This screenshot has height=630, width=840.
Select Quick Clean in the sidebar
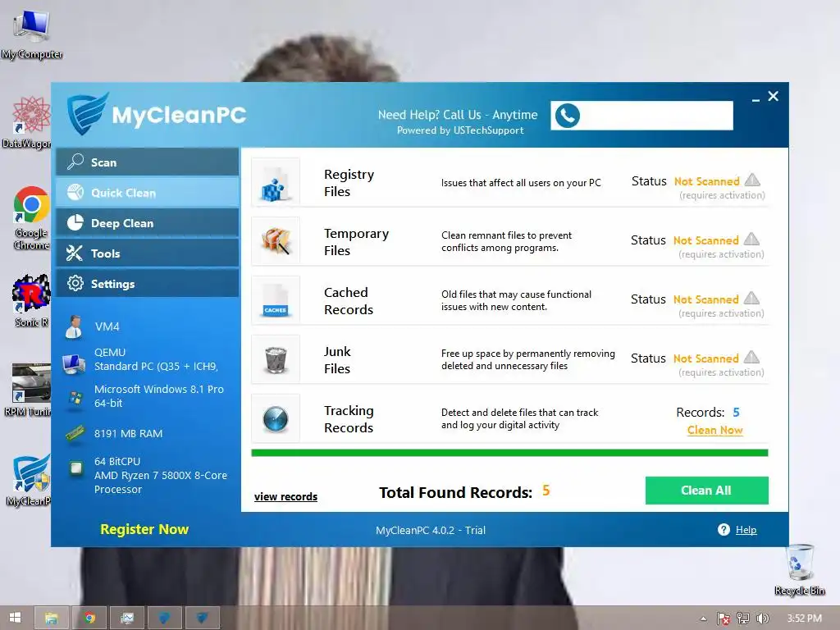[148, 192]
